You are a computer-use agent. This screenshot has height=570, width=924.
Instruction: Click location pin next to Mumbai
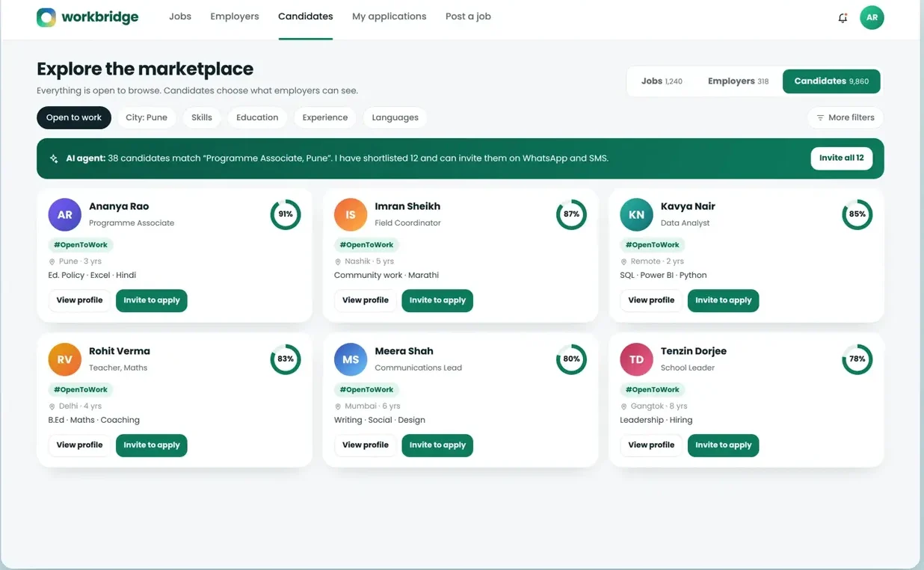(338, 407)
